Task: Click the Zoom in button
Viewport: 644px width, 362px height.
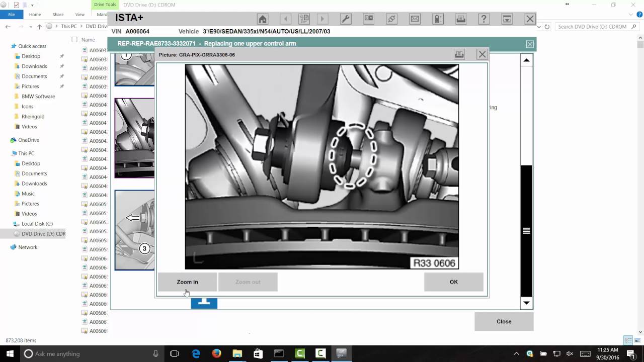Action: (x=188, y=282)
